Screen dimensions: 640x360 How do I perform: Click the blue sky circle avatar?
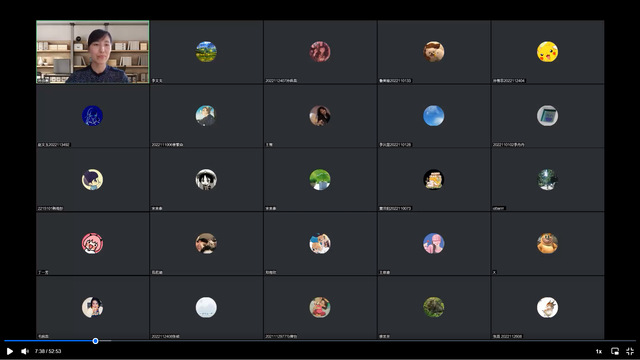coord(433,116)
